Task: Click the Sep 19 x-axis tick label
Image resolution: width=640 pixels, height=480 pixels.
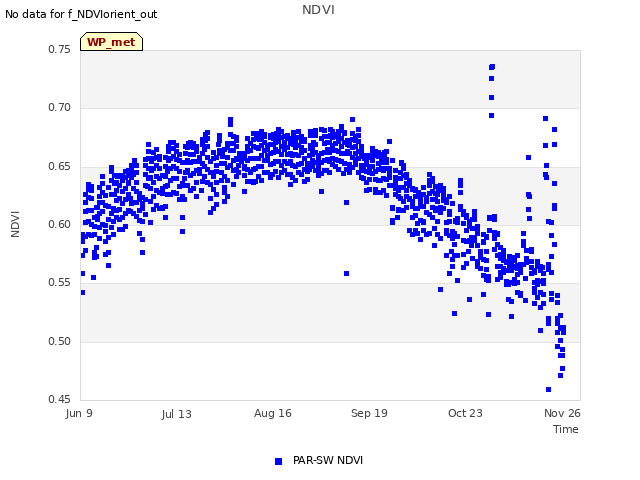Action: [369, 413]
